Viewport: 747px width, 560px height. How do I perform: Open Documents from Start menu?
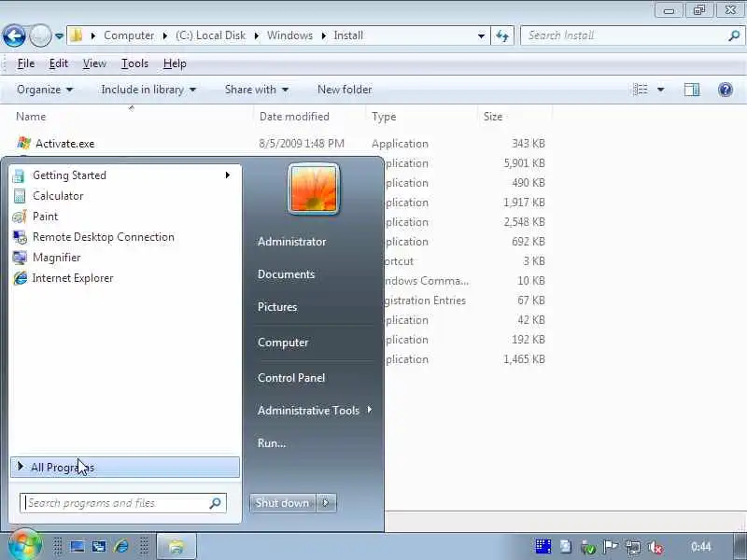(x=286, y=274)
